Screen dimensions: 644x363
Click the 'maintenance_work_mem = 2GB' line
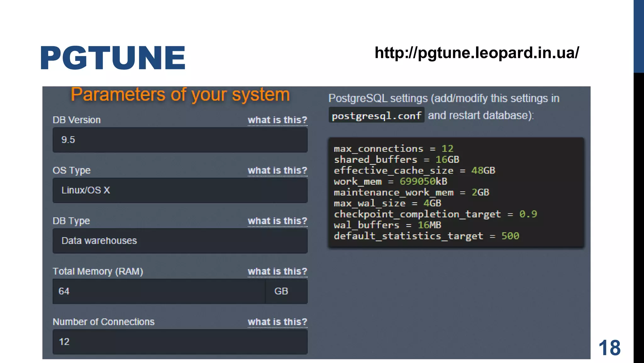[412, 192]
